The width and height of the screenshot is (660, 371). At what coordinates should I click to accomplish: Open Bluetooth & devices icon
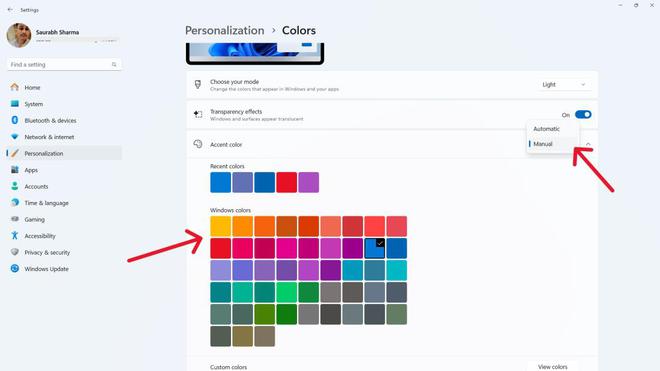(15, 120)
